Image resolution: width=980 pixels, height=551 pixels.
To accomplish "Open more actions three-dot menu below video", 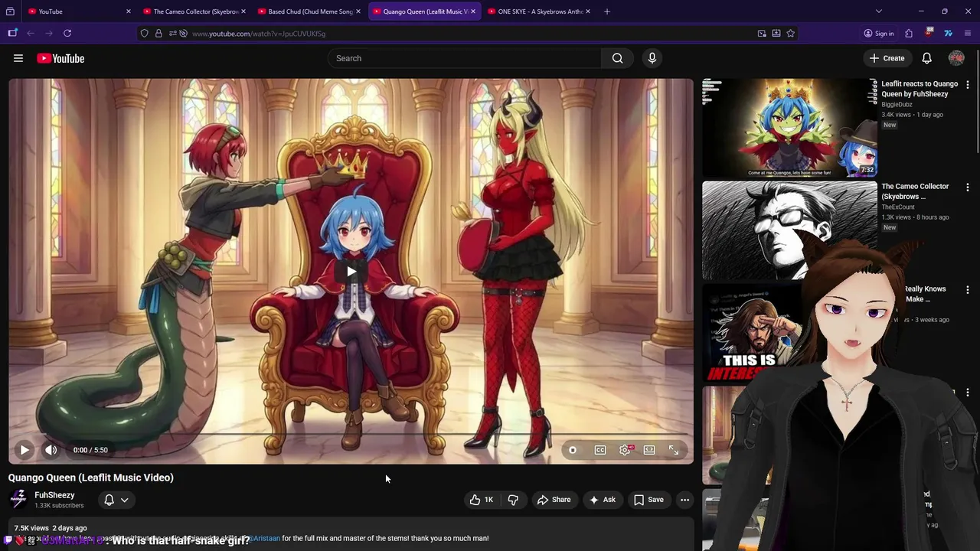I will 685,500.
